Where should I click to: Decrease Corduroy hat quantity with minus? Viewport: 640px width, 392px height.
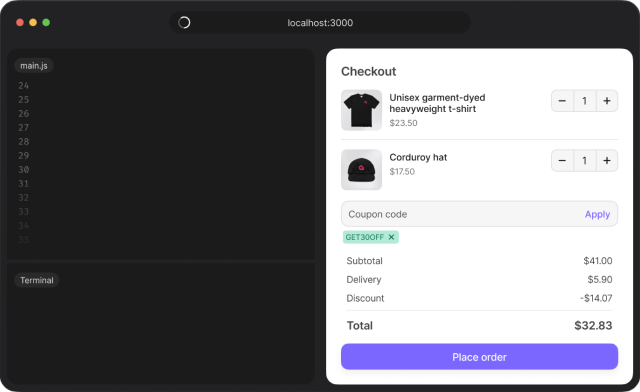(x=562, y=160)
